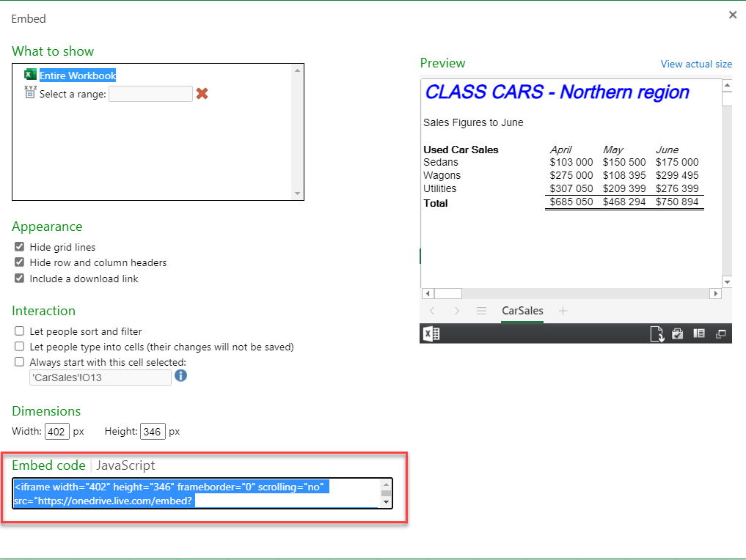Add a new sheet with the plus icon
The width and height of the screenshot is (746, 560).
563,311
